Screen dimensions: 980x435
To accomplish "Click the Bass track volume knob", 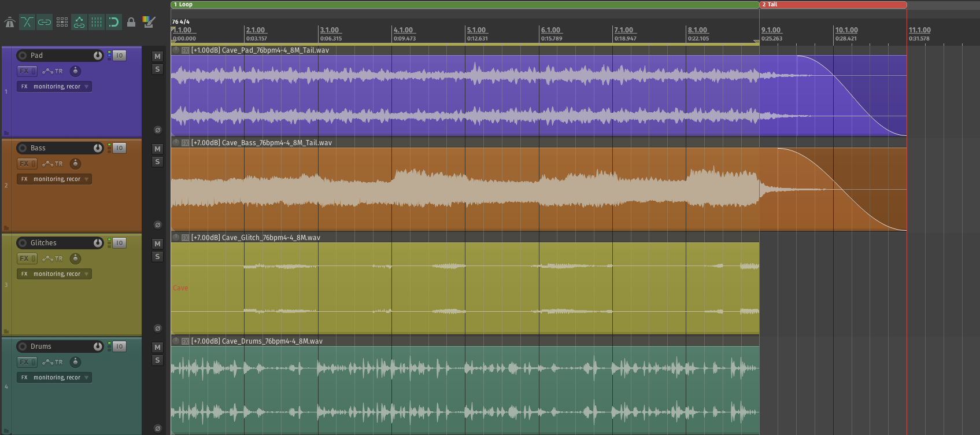I will [98, 148].
